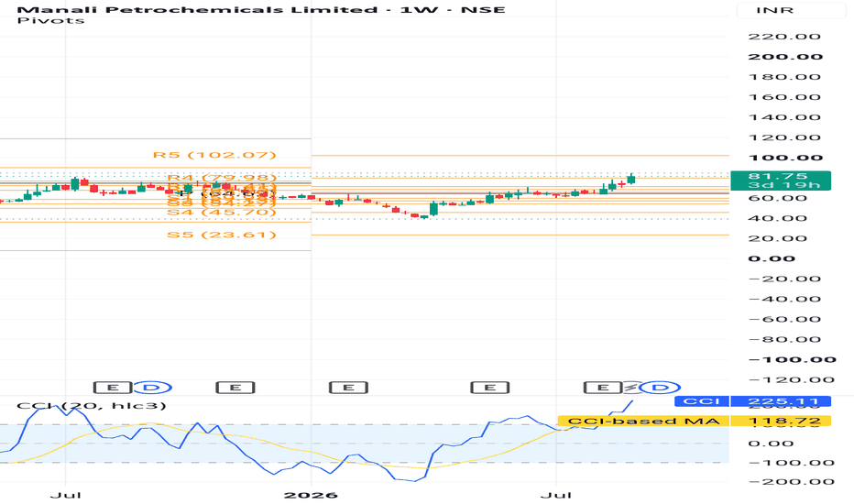Click the 2026 label on the time axis
The image size is (854, 504).
click(x=311, y=495)
